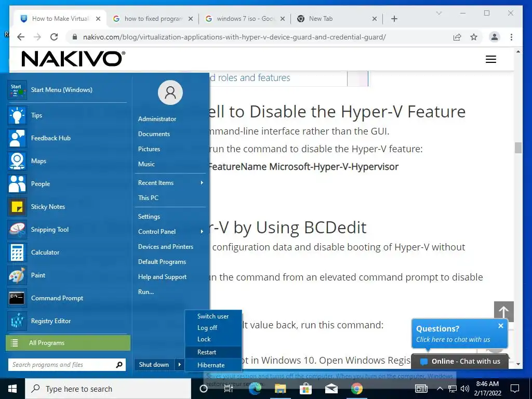Click the search magnifier in start menu

(119, 365)
